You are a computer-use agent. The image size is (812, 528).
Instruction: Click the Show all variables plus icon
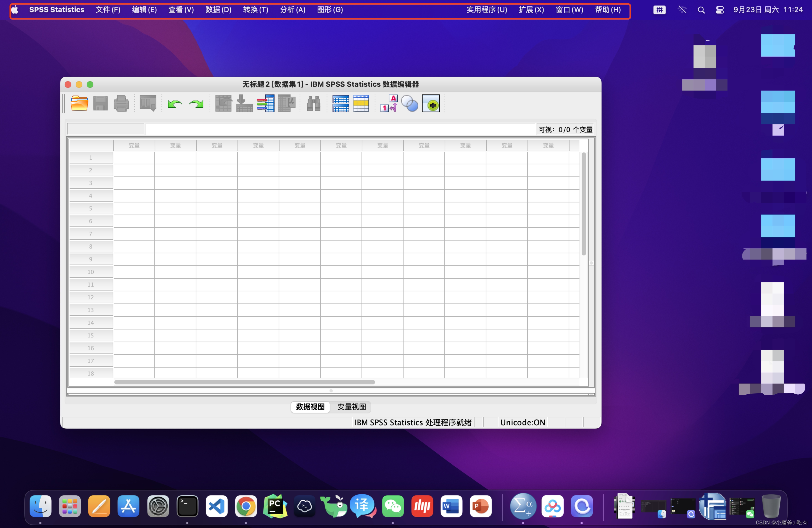tap(431, 103)
